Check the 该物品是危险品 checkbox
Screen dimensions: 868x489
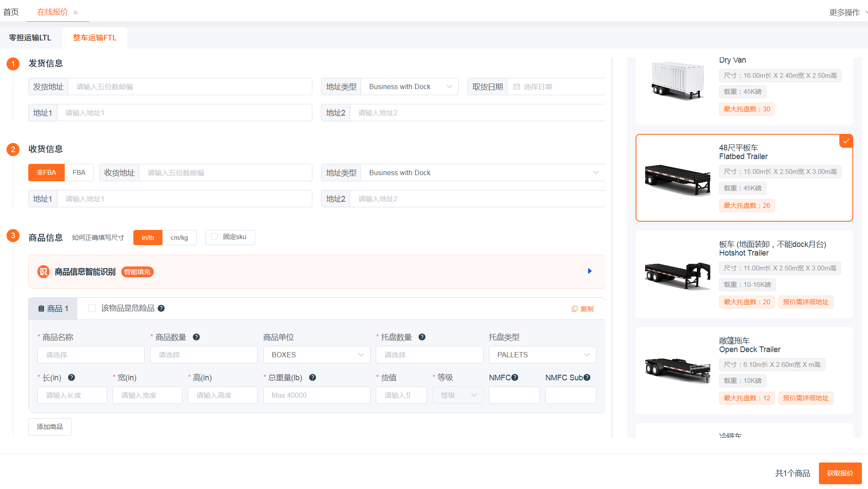coord(92,308)
